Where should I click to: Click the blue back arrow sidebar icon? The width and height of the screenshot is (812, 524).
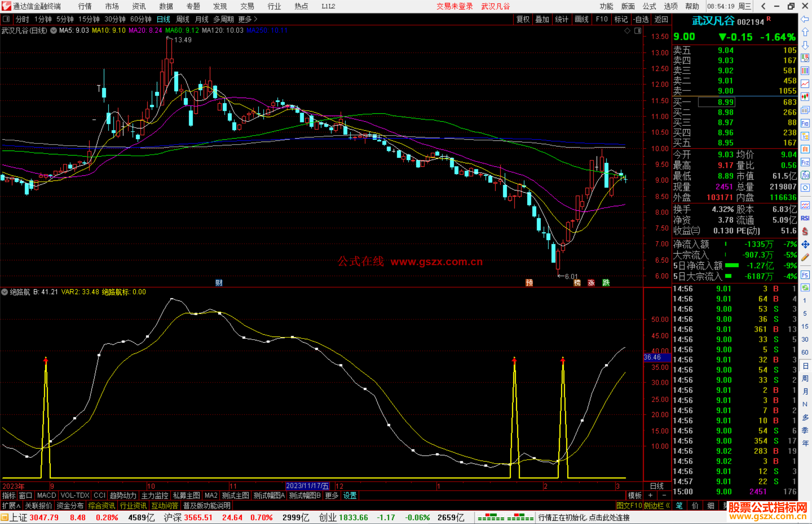tap(805, 19)
